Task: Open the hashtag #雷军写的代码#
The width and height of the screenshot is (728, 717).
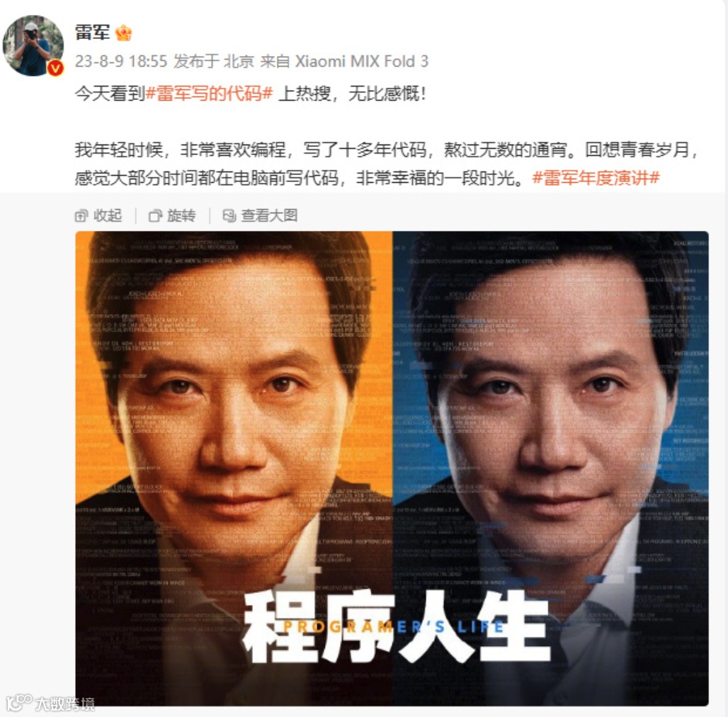Action: coord(209,94)
